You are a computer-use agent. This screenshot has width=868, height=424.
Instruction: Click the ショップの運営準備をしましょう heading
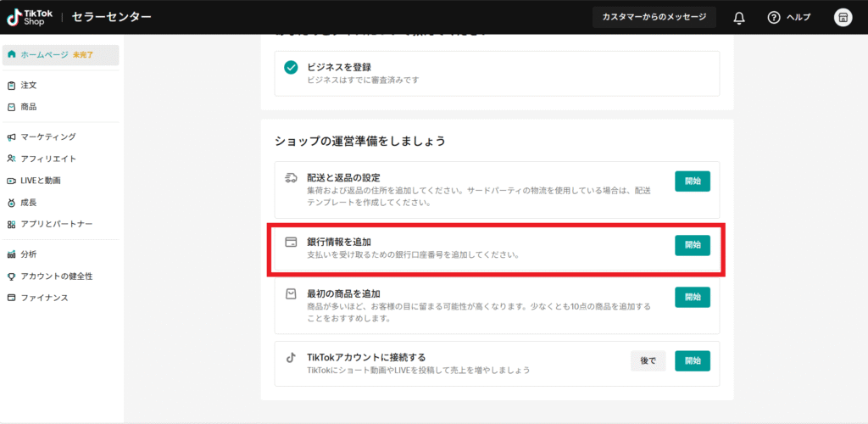(x=359, y=141)
